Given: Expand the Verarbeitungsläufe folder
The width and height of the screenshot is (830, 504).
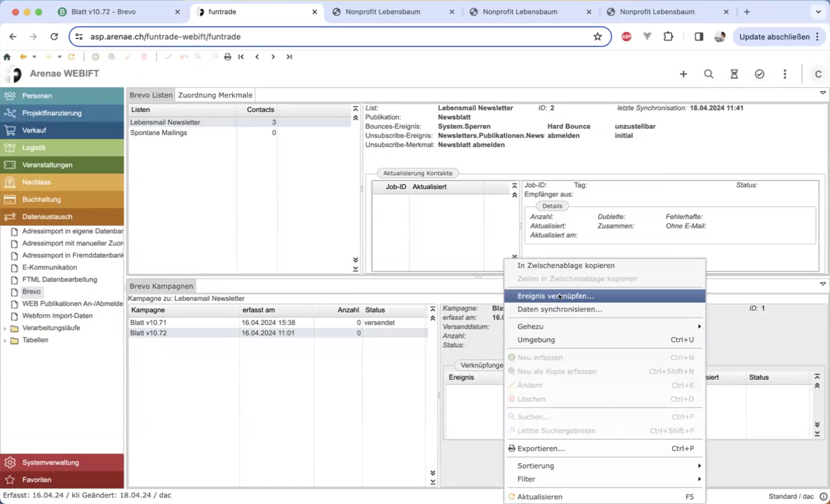Looking at the screenshot, I should point(5,328).
